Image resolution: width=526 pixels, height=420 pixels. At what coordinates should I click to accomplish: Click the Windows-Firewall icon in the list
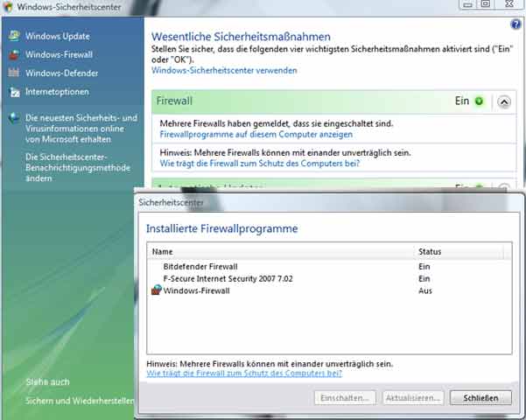click(157, 290)
